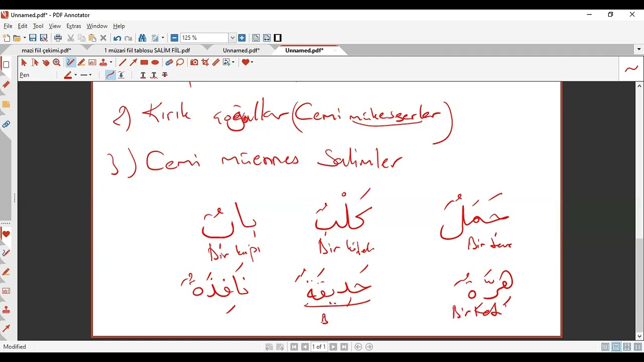This screenshot has height=362, width=644.
Task: Choose the Lasso selection tool
Action: tap(180, 62)
